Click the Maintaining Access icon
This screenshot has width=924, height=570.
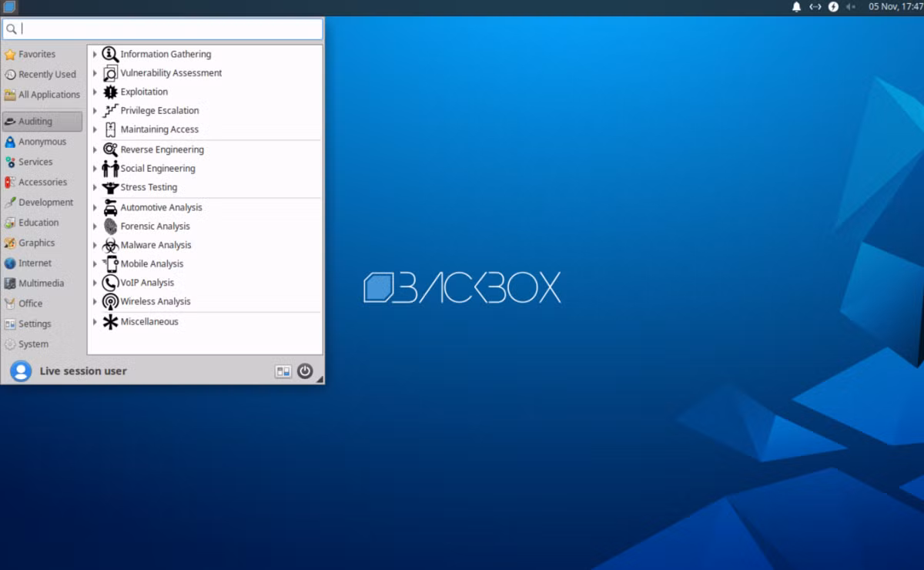click(110, 129)
